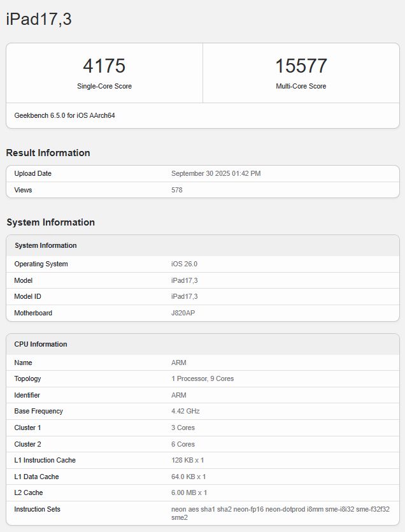Select the Instruction Sets row label
This screenshot has width=405, height=532.
point(37,509)
